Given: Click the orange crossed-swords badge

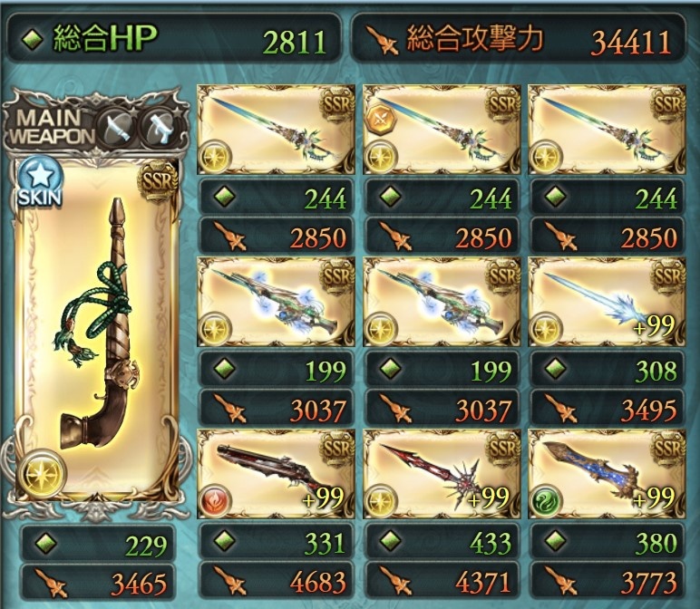Looking at the screenshot, I should (x=381, y=120).
